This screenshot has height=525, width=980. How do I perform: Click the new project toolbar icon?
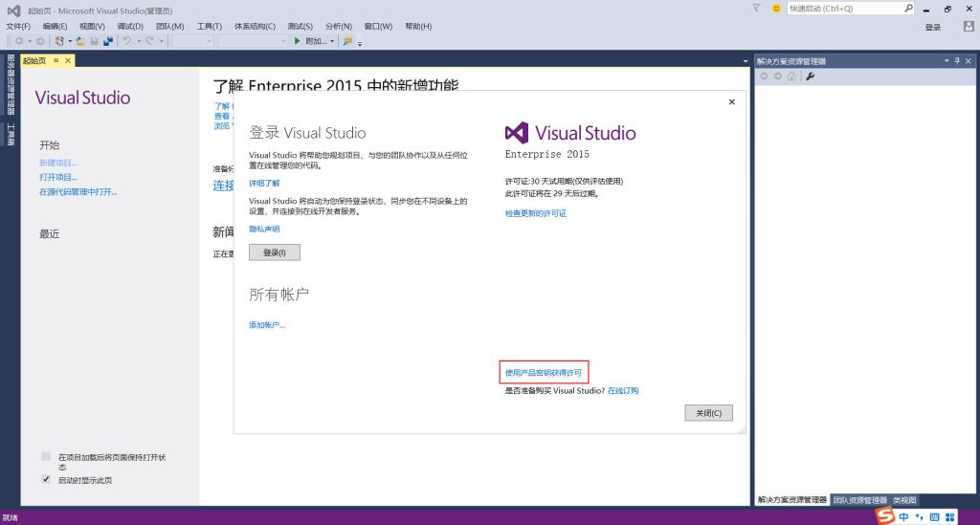coord(59,41)
